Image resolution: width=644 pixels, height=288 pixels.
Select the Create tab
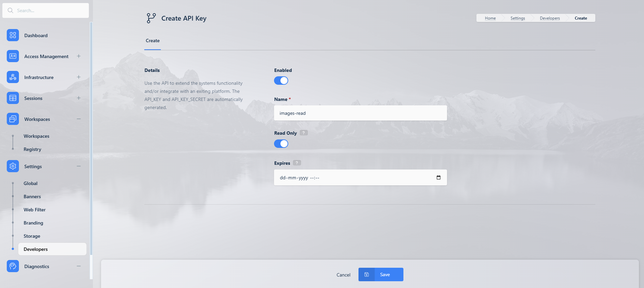pos(152,41)
